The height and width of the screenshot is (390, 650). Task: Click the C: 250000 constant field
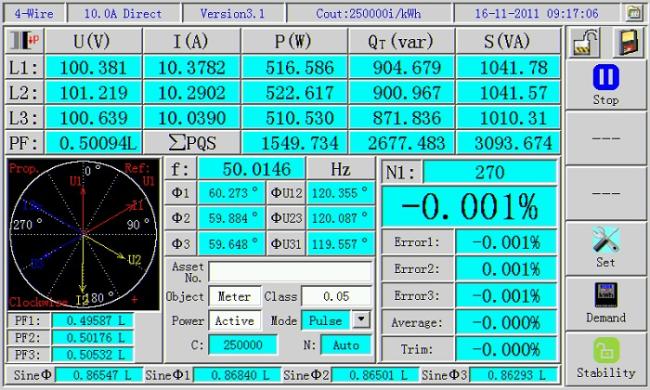[x=243, y=345]
